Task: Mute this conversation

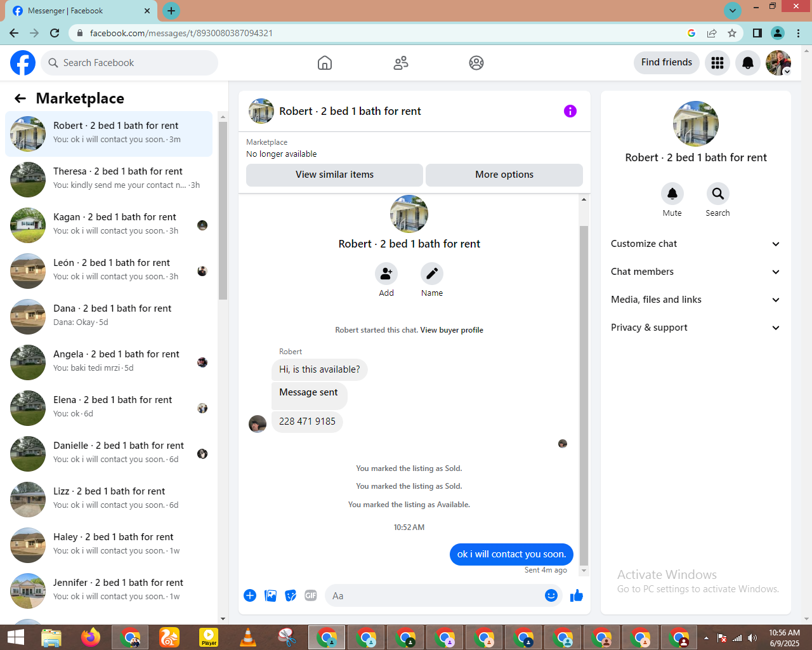Action: click(672, 194)
